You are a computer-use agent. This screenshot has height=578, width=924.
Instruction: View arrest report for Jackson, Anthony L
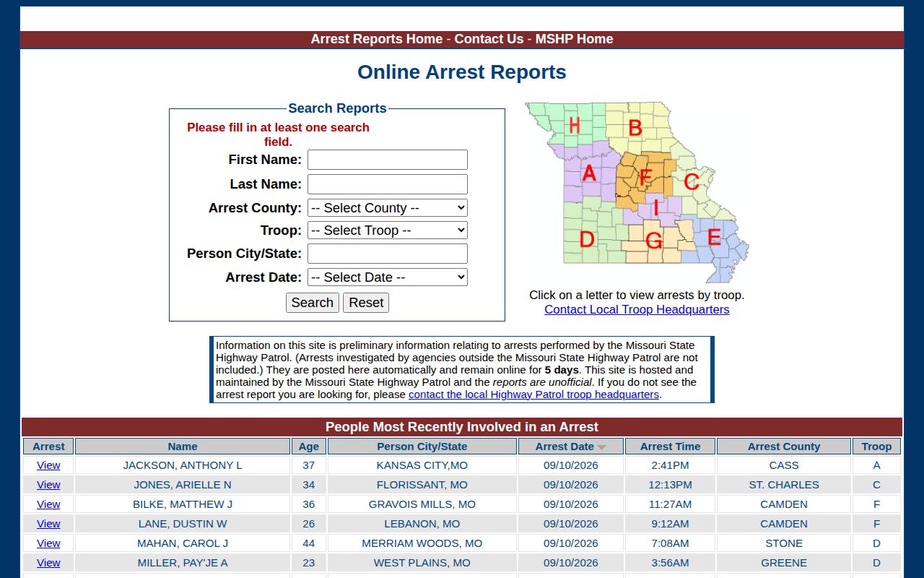(48, 465)
